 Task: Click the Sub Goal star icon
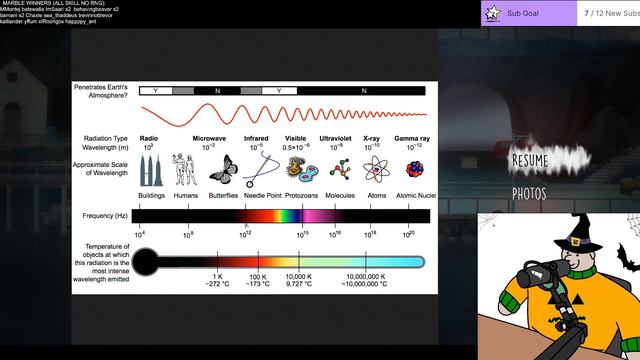pos(493,13)
